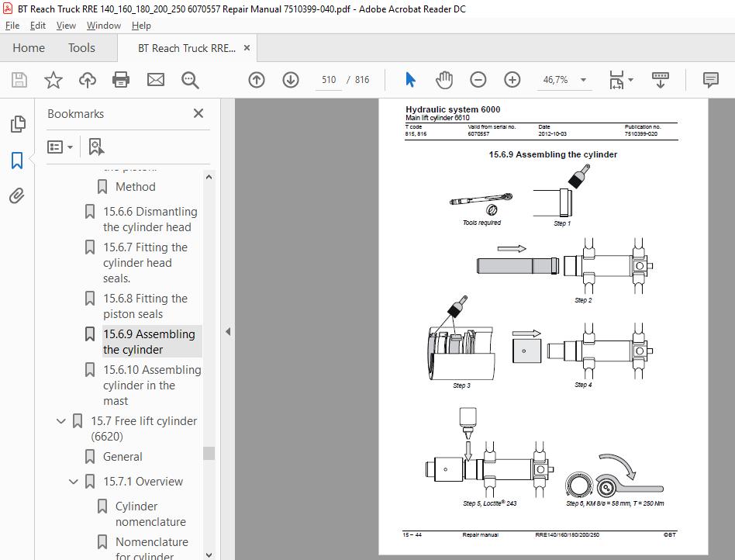The height and width of the screenshot is (560, 735).
Task: Click the Save file icon
Action: click(19, 80)
